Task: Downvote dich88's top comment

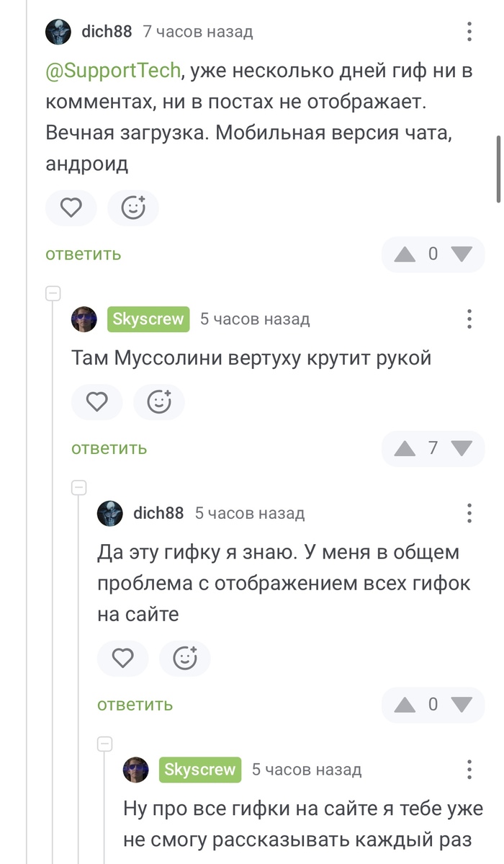Action: [462, 254]
